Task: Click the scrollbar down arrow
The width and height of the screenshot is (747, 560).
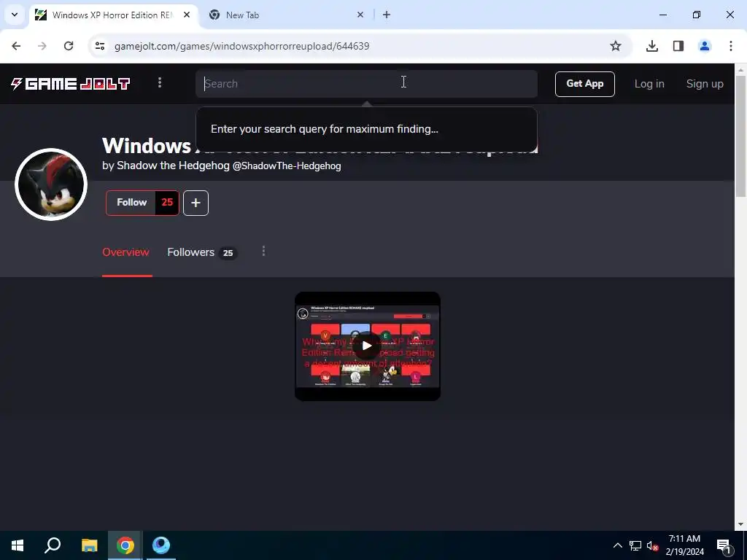Action: point(740,525)
